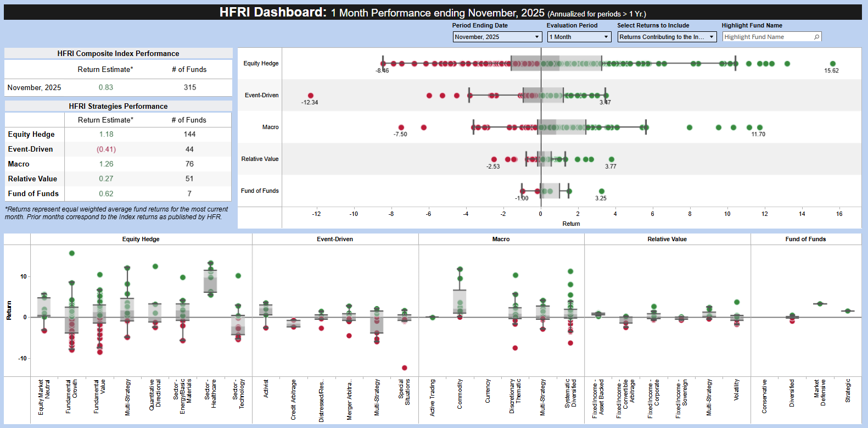Click the Commodity sub-strategy axis label
Viewport: 868px width, 428px height.
pyautogui.click(x=460, y=394)
